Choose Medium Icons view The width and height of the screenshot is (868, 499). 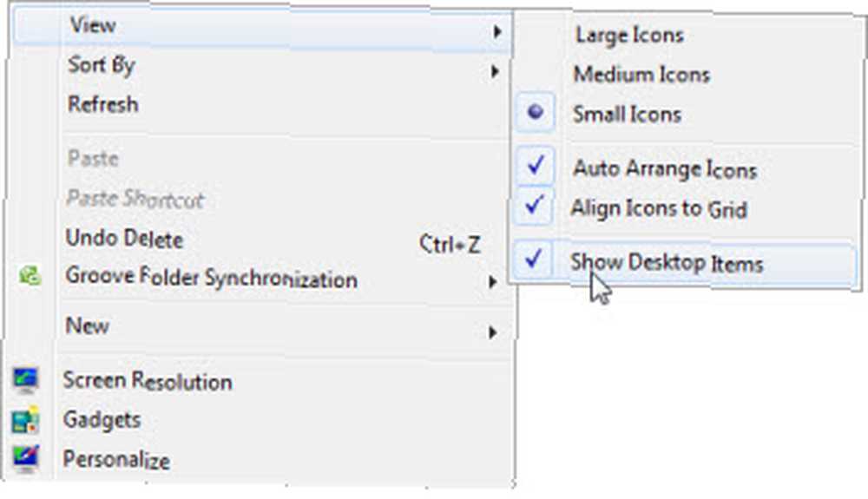(641, 75)
